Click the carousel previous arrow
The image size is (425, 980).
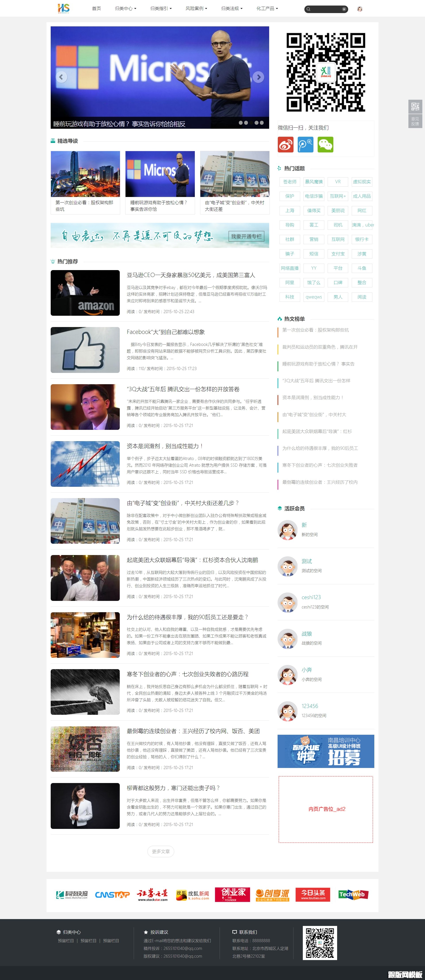[x=61, y=77]
